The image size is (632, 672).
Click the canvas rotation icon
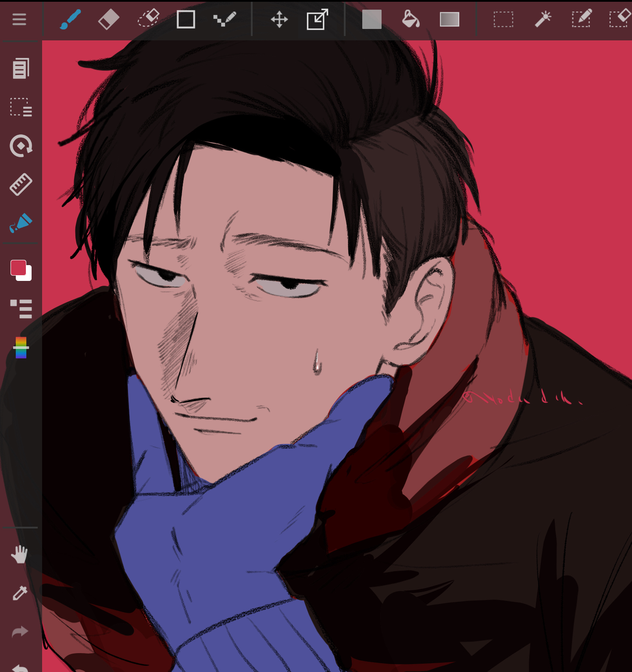click(x=21, y=146)
